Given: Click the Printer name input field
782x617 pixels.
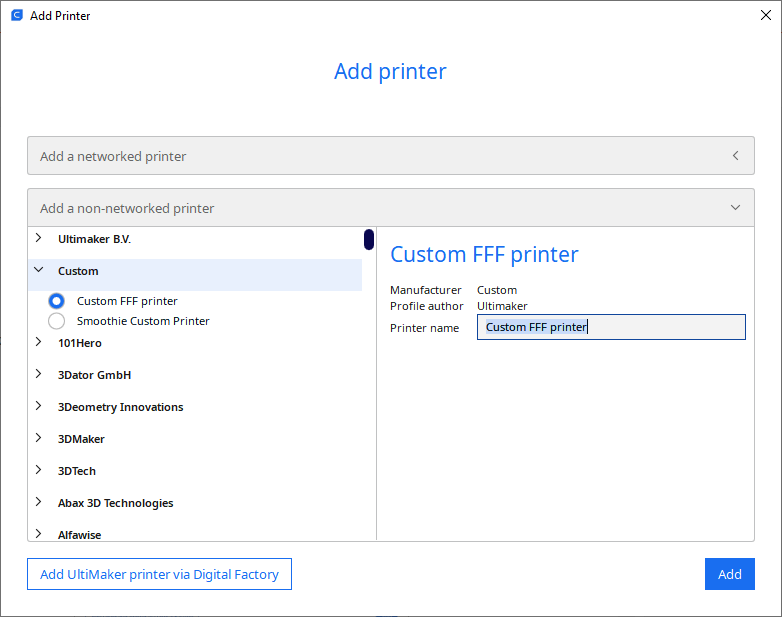Looking at the screenshot, I should pyautogui.click(x=611, y=327).
